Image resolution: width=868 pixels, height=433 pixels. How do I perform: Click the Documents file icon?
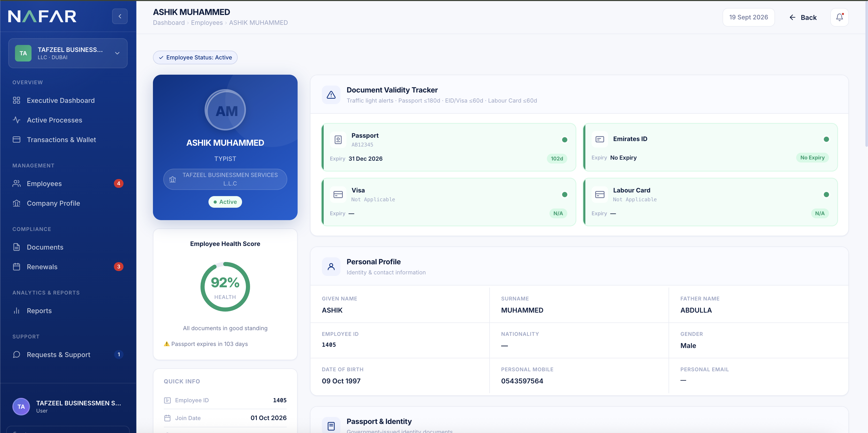[x=17, y=247]
